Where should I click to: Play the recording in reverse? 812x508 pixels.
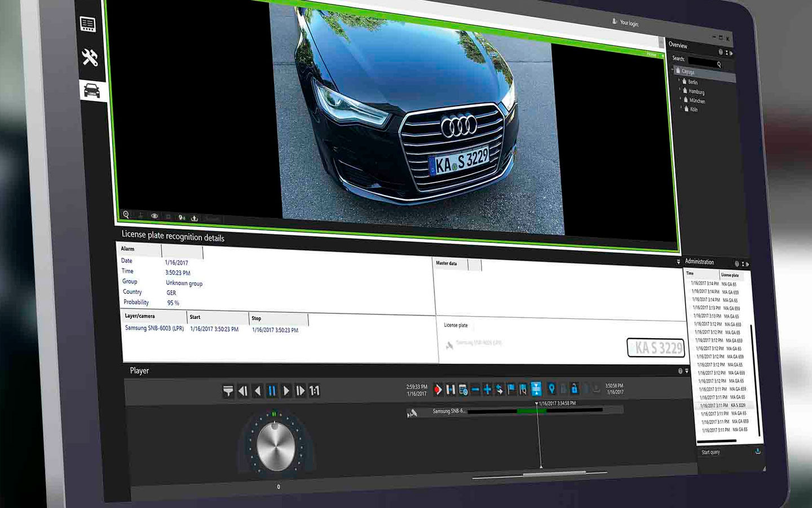pyautogui.click(x=258, y=391)
